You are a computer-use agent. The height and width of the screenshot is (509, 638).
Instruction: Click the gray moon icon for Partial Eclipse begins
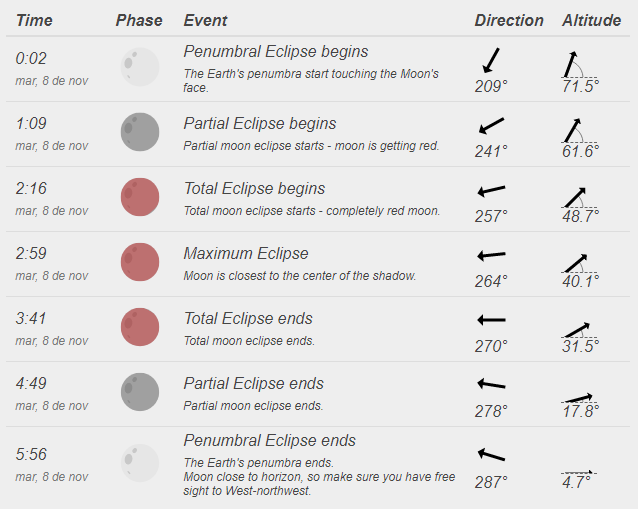(x=140, y=132)
